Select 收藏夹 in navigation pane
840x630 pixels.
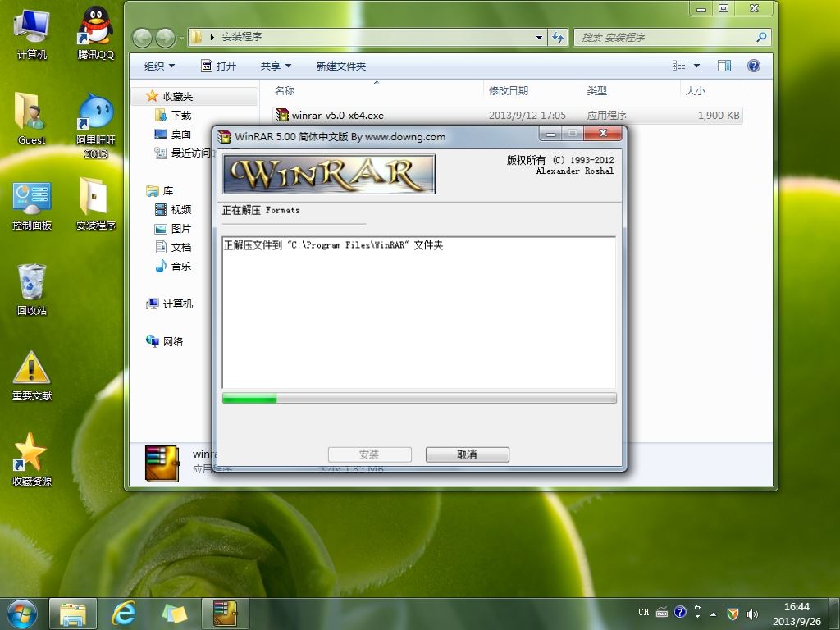[x=177, y=97]
